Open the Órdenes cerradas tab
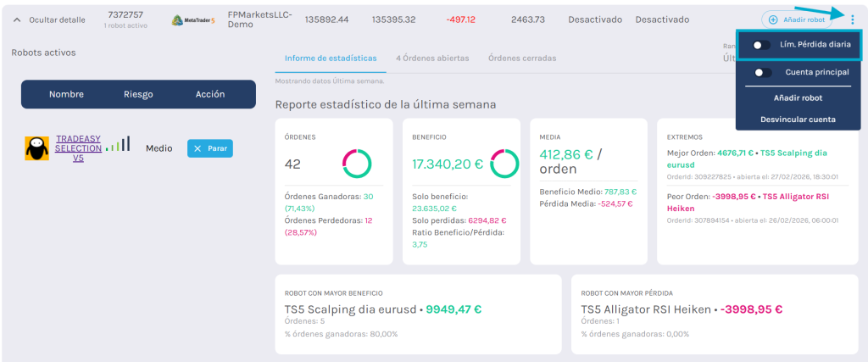Image resolution: width=868 pixels, height=362 pixels. 522,58
